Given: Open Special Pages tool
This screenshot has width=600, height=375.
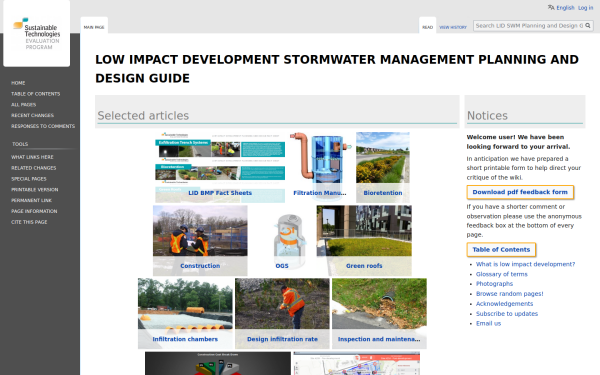Looking at the screenshot, I should click(x=29, y=179).
